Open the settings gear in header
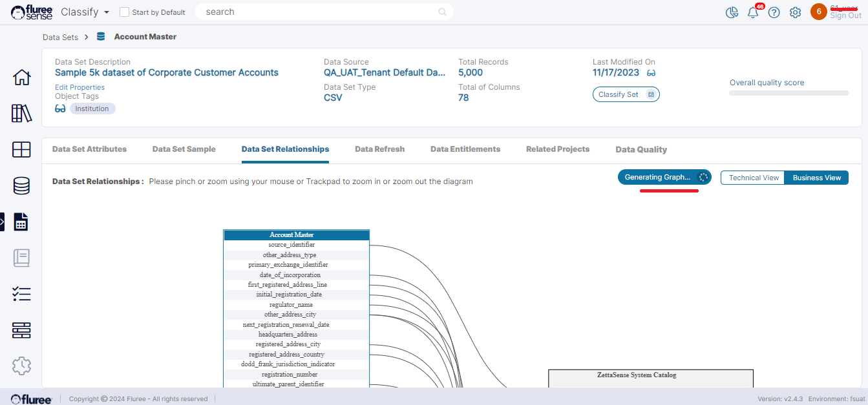 [x=795, y=12]
